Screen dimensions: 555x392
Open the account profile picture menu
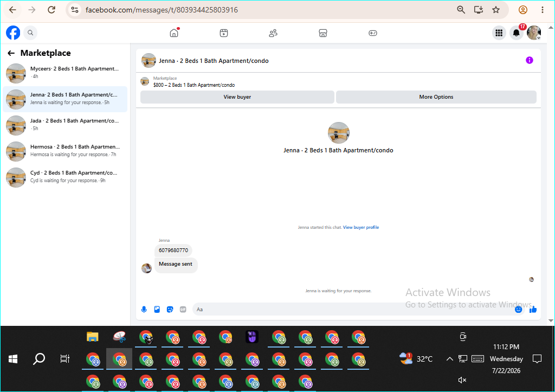tap(534, 33)
